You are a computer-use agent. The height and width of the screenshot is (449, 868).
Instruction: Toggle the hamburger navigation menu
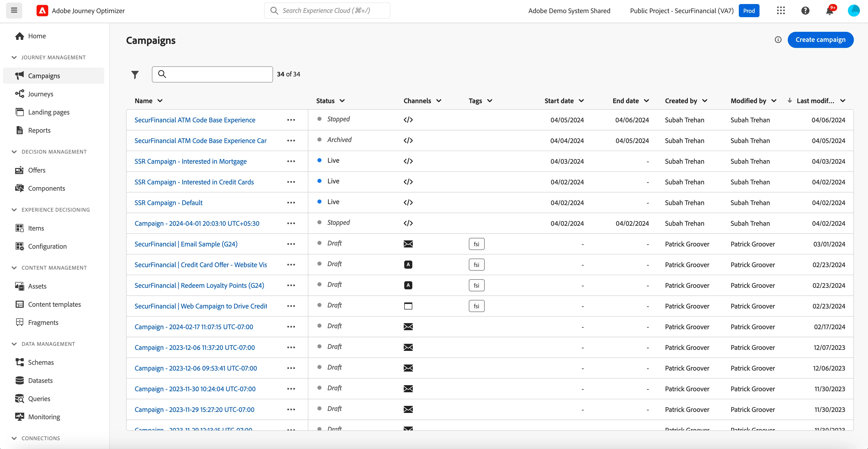click(x=14, y=10)
